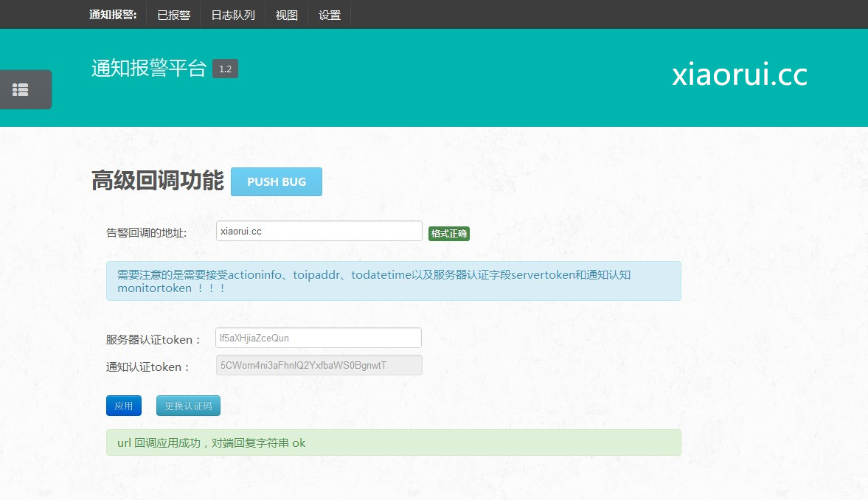The height and width of the screenshot is (500, 868).
Task: Click the blue actioninfo notice box
Action: point(393,281)
